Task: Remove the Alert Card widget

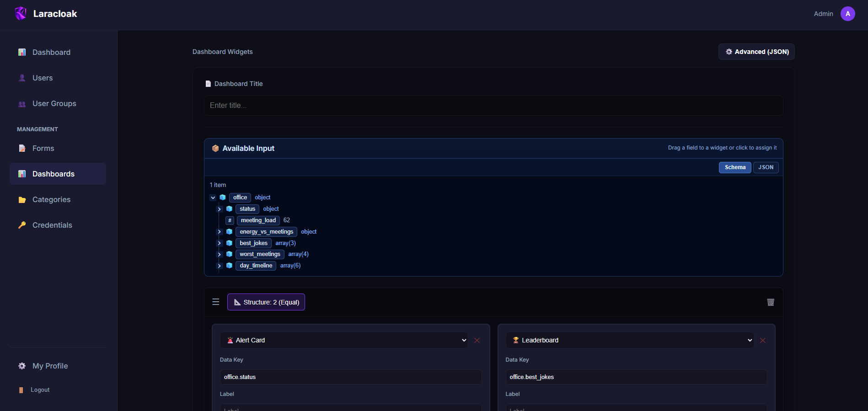Action: [x=477, y=340]
